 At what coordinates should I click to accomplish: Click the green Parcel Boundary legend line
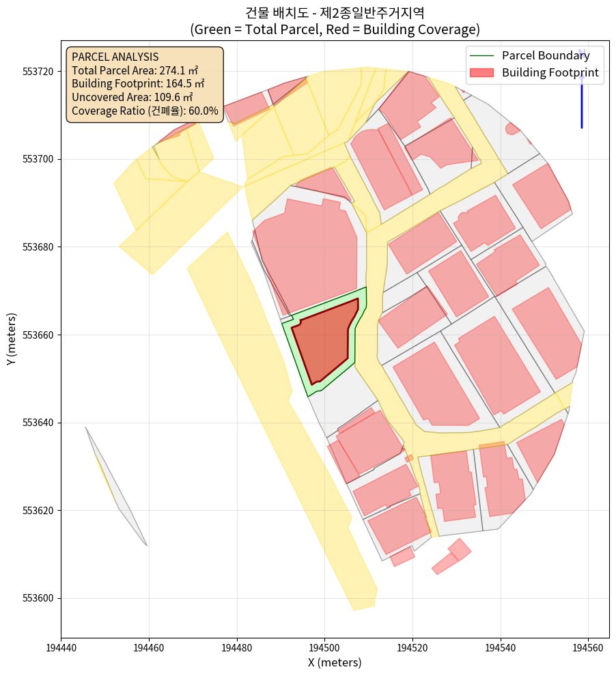tap(482, 55)
